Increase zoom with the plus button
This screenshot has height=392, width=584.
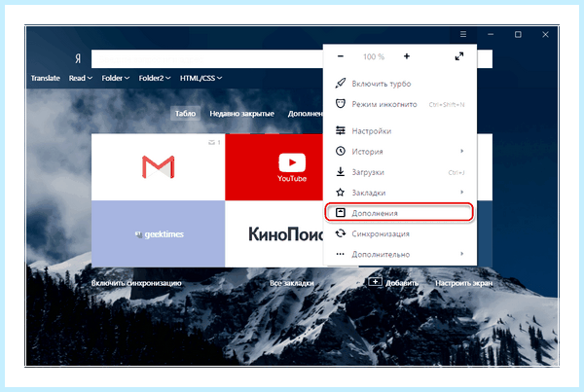point(406,56)
